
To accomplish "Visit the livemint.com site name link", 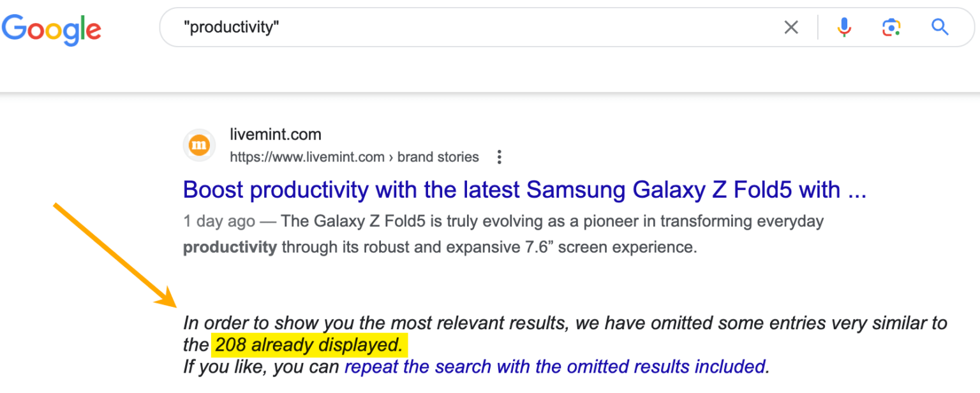I will pos(276,134).
